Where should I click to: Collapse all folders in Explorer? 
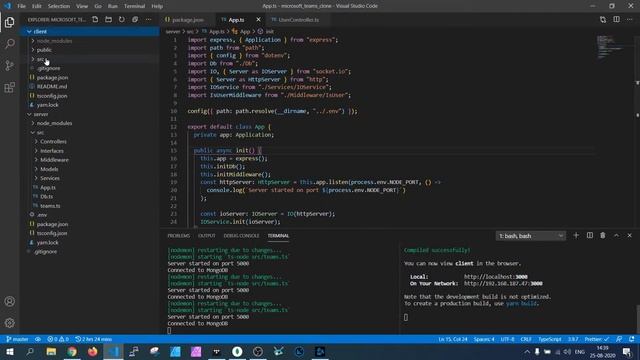(x=135, y=19)
